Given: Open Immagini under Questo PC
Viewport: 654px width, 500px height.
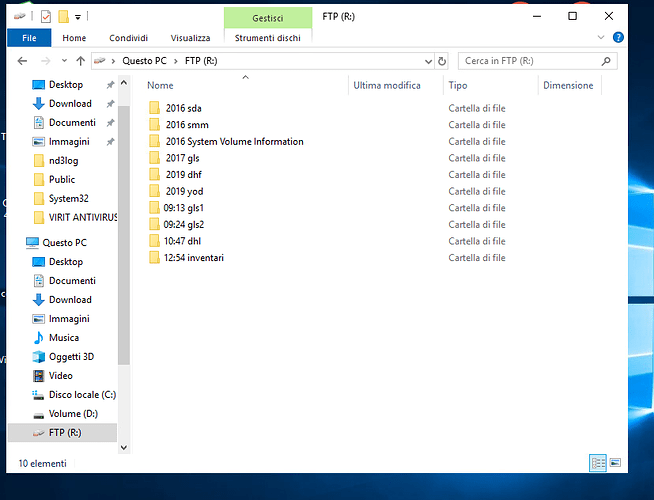Looking at the screenshot, I should pos(69,319).
